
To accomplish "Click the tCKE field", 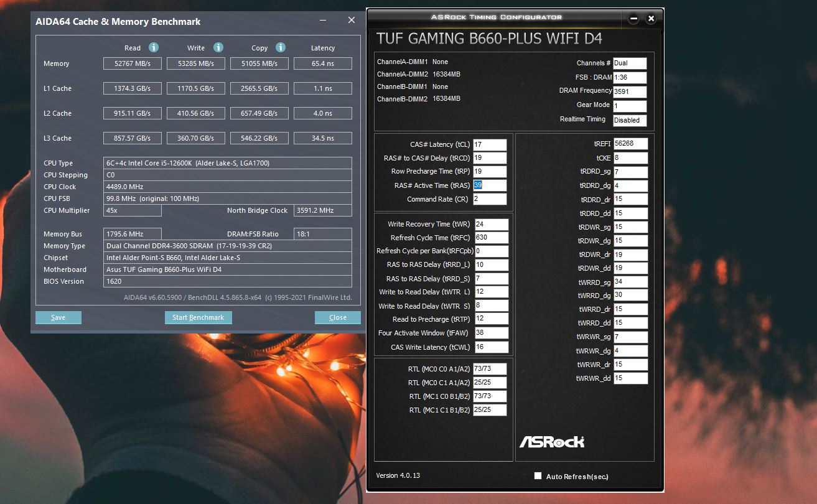I will pyautogui.click(x=631, y=158).
